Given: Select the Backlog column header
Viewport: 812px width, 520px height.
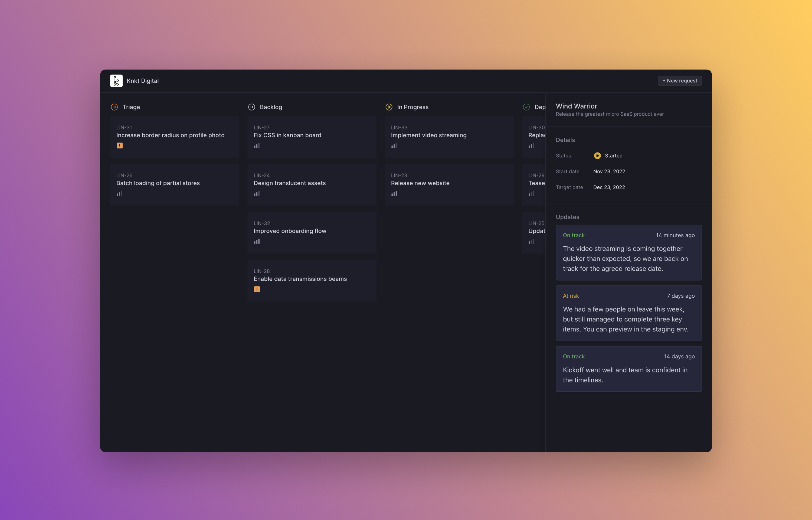Looking at the screenshot, I should pos(271,107).
